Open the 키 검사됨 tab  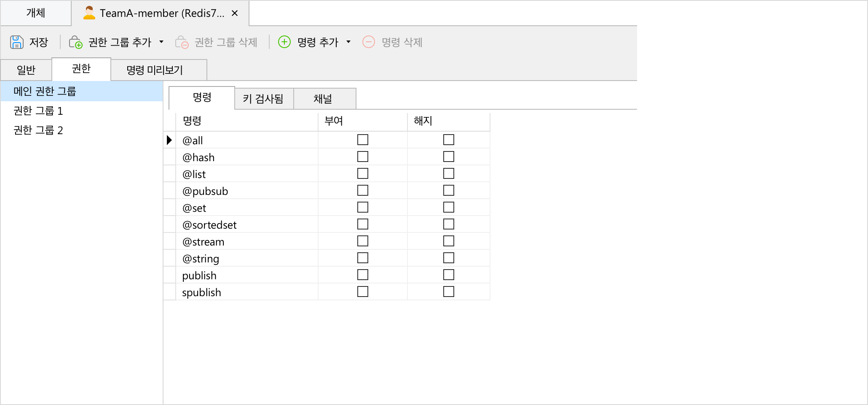[263, 99]
